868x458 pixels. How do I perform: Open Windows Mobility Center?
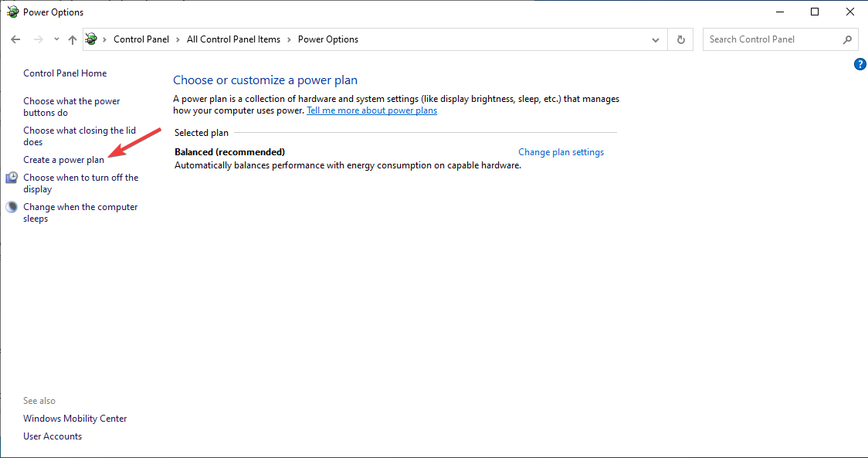coord(75,419)
